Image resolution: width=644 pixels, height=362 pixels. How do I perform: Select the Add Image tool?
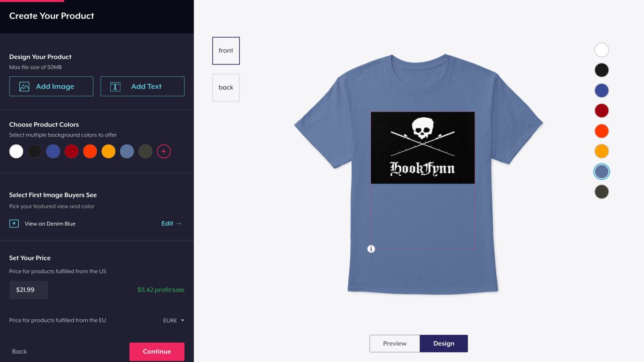tap(51, 86)
